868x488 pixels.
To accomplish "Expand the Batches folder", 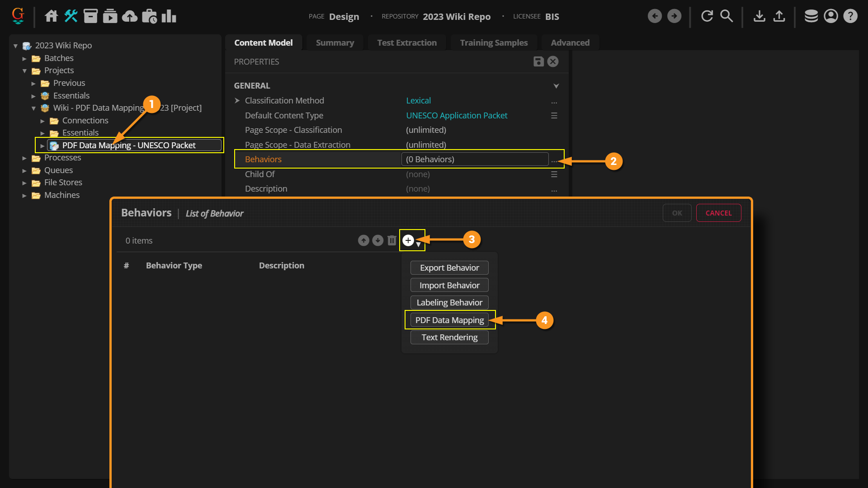I will pyautogui.click(x=24, y=58).
